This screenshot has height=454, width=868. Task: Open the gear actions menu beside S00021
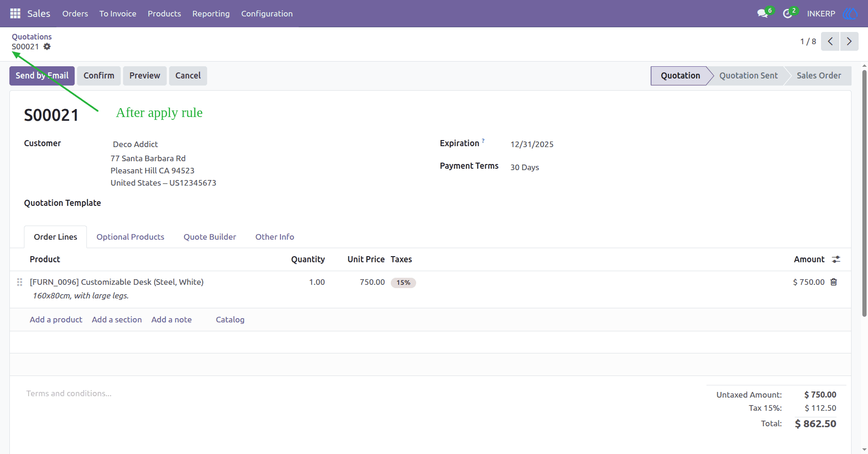point(47,47)
